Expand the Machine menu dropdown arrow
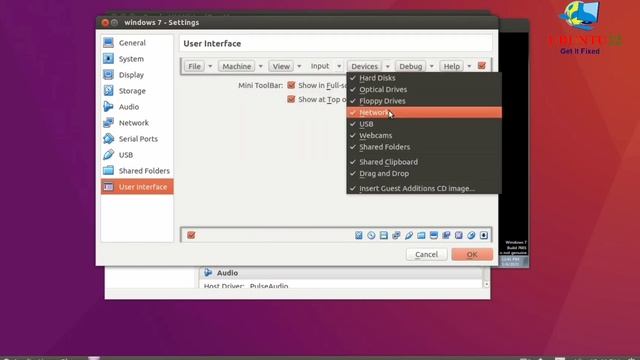 point(260,66)
